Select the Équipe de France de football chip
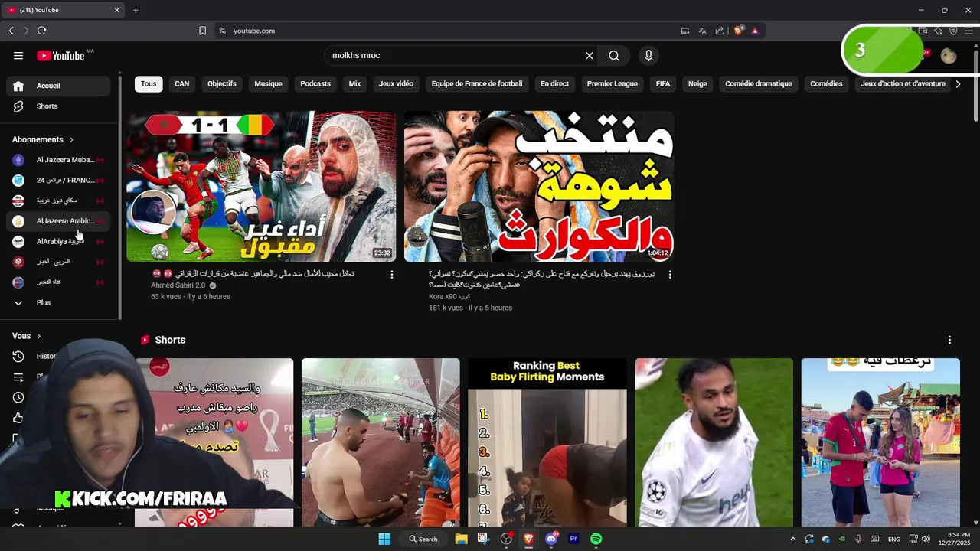The height and width of the screenshot is (551, 980). pyautogui.click(x=477, y=84)
